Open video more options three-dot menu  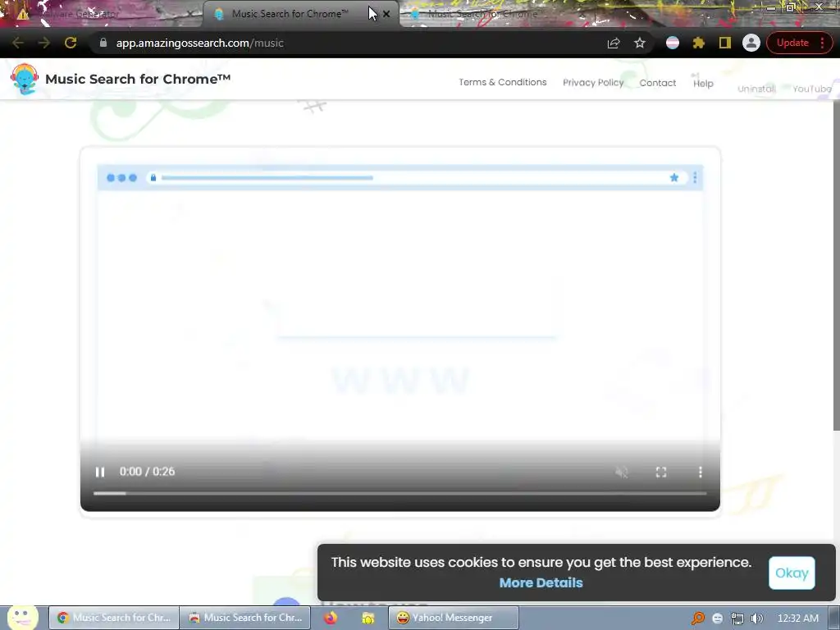point(701,472)
